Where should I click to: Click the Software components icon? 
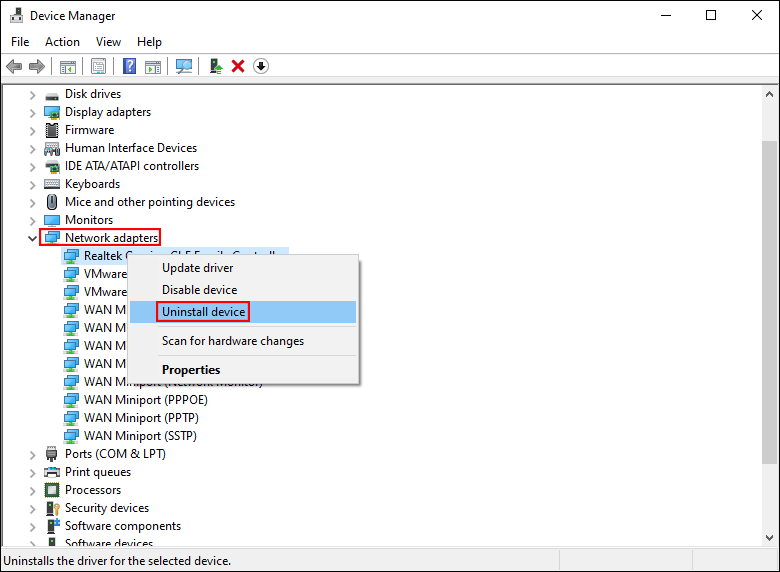(53, 526)
